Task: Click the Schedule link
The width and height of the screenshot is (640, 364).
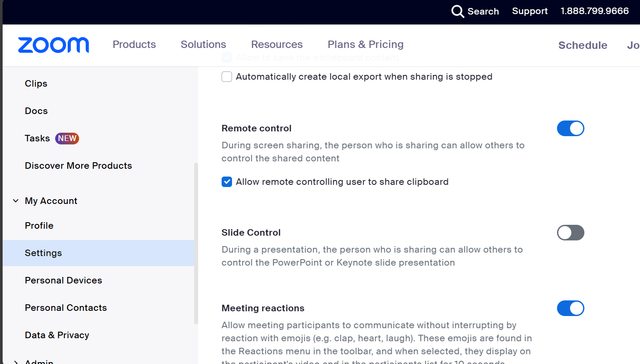Action: click(582, 45)
